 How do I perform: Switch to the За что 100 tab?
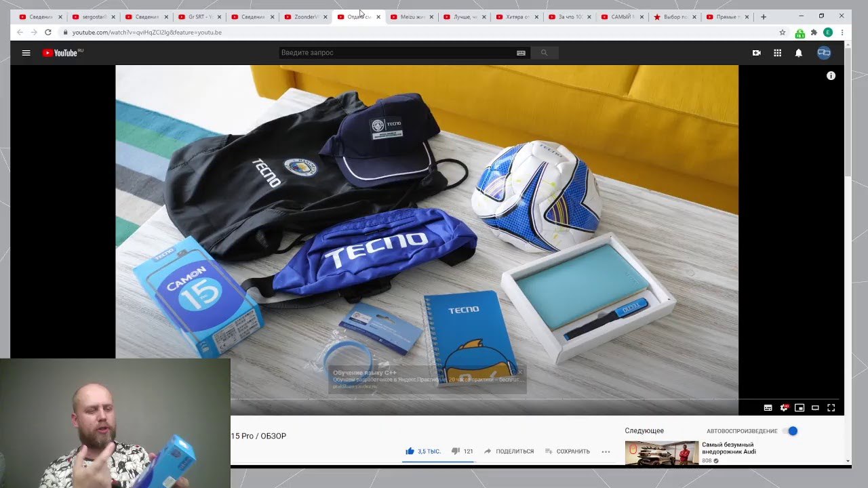click(x=569, y=16)
